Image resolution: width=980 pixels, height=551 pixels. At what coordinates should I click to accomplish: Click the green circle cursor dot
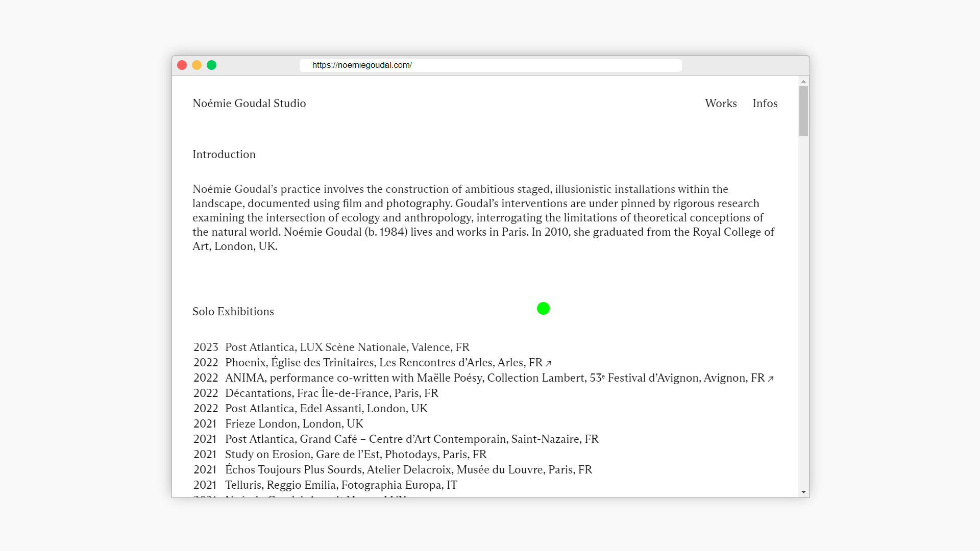coord(543,308)
